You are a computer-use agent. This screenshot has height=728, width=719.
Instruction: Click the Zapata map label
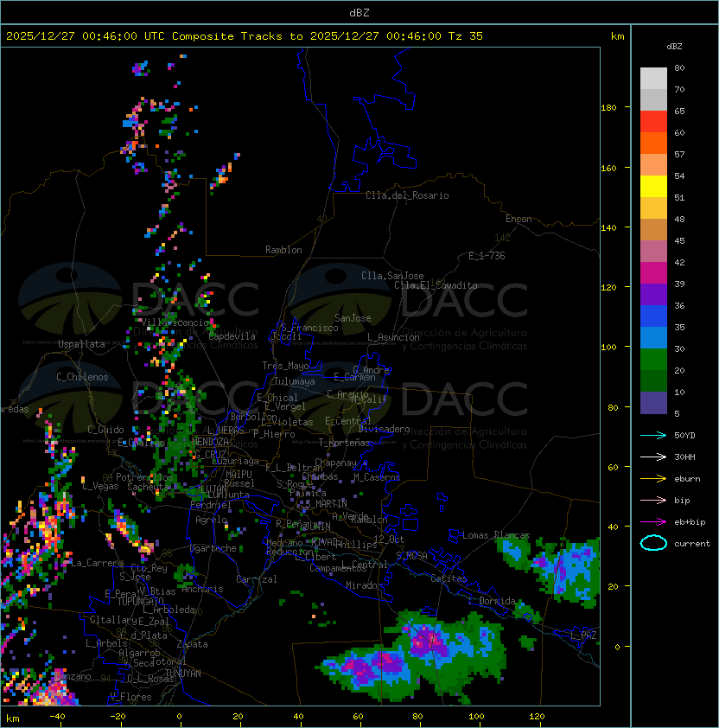point(192,644)
